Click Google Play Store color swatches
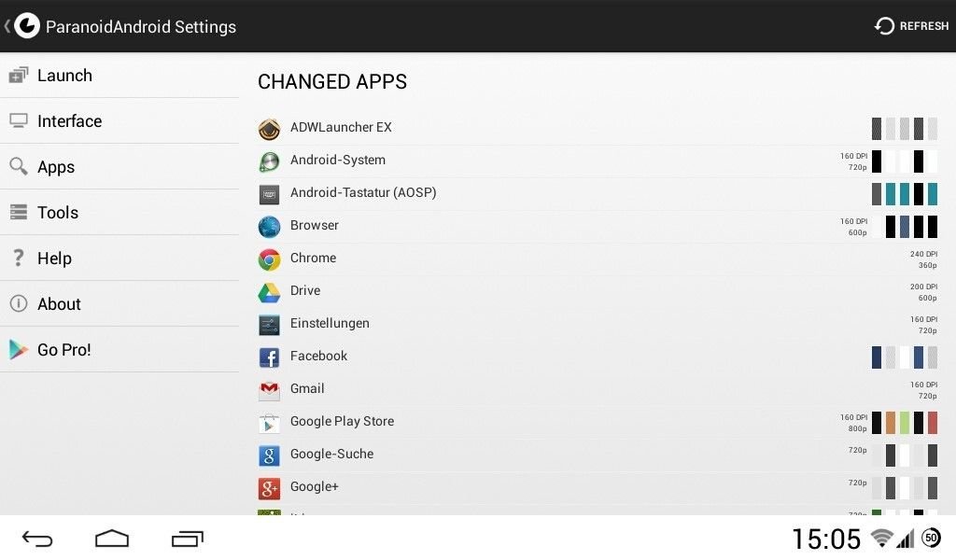This screenshot has width=956, height=560. [904, 422]
